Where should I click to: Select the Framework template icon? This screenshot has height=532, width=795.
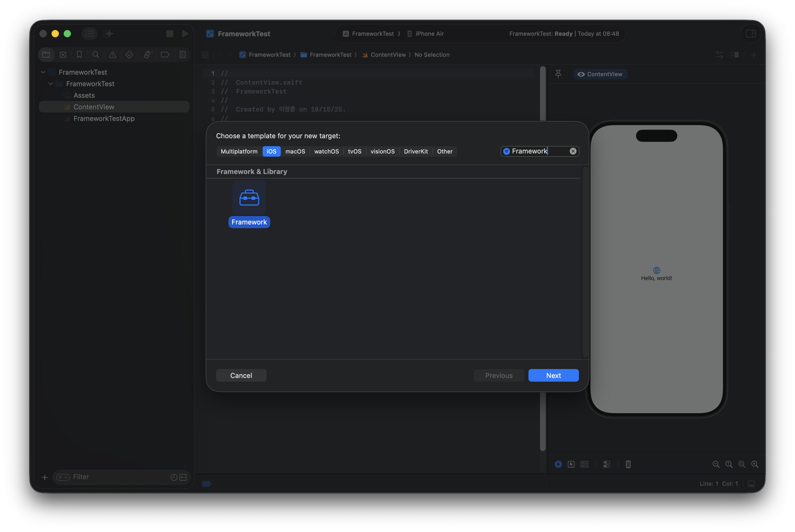pyautogui.click(x=249, y=198)
